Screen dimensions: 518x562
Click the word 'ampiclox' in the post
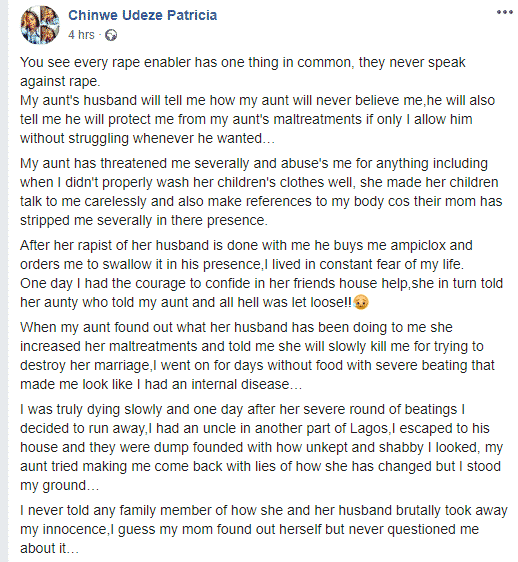point(417,246)
